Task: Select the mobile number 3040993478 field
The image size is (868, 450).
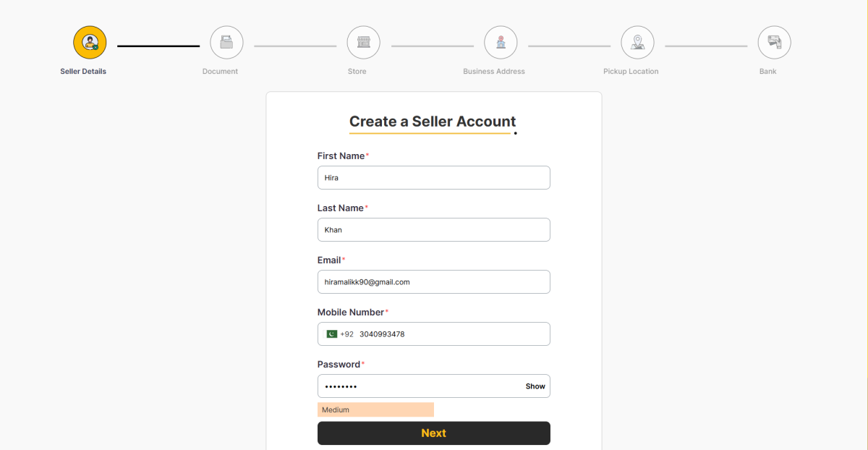Action: [453, 334]
